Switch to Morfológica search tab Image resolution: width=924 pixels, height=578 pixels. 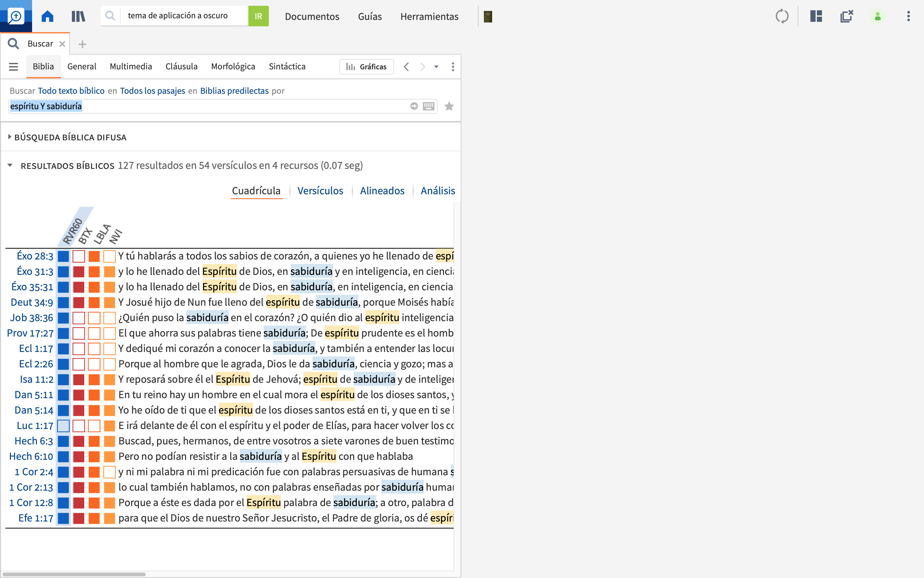point(233,66)
